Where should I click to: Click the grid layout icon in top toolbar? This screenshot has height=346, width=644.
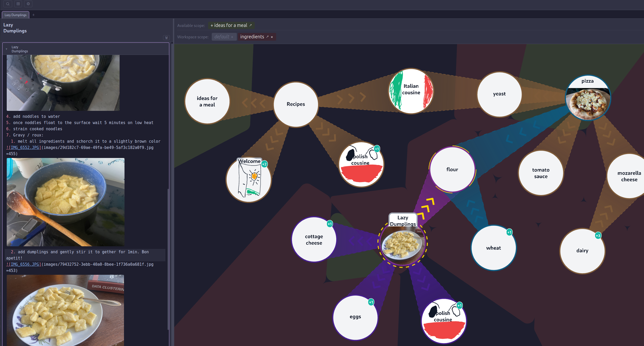pyautogui.click(x=18, y=4)
